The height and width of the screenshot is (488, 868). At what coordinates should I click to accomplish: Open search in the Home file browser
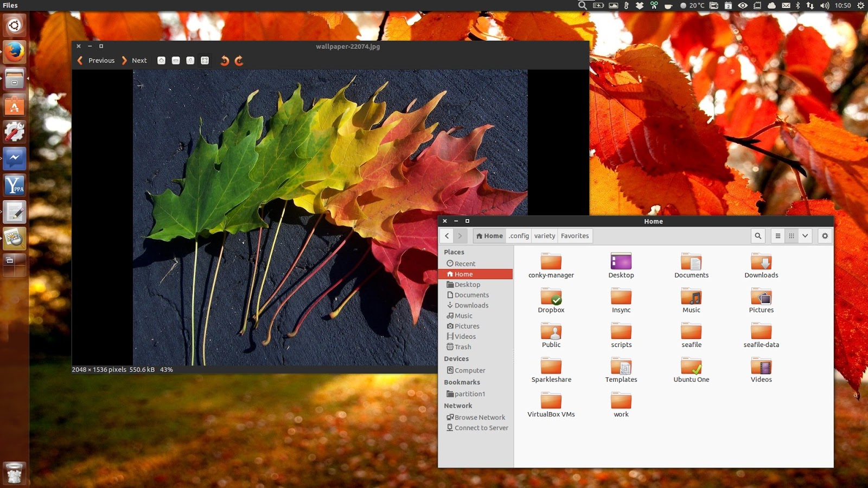click(x=757, y=236)
